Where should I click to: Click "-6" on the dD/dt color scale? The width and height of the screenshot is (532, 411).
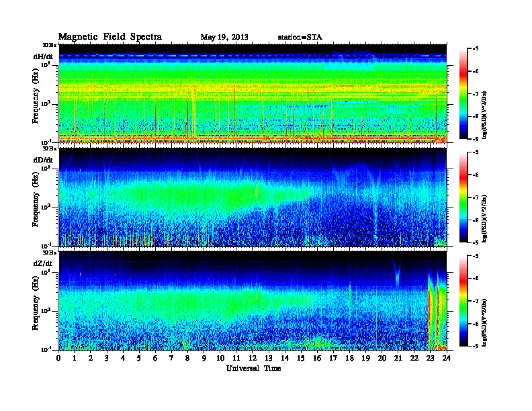tap(476, 175)
